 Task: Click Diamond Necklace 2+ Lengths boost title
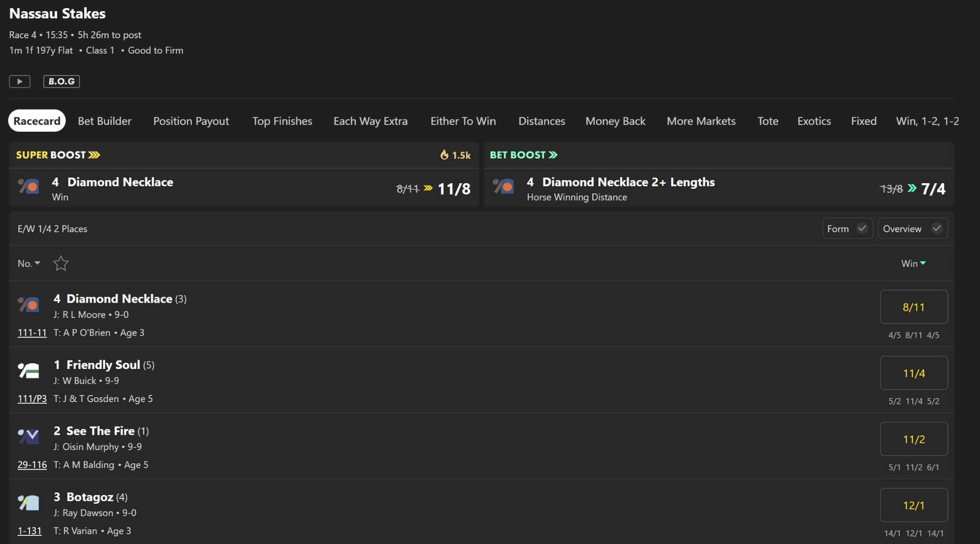tap(628, 182)
